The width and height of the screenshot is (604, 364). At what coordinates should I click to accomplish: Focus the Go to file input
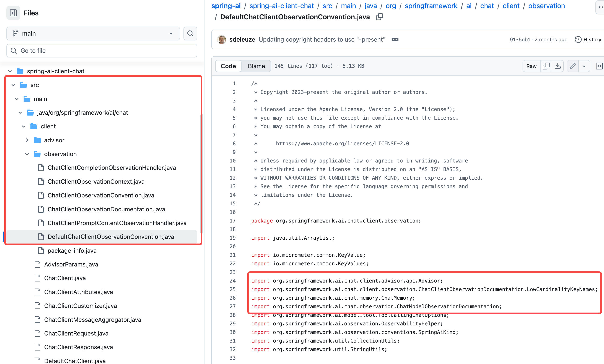[102, 51]
